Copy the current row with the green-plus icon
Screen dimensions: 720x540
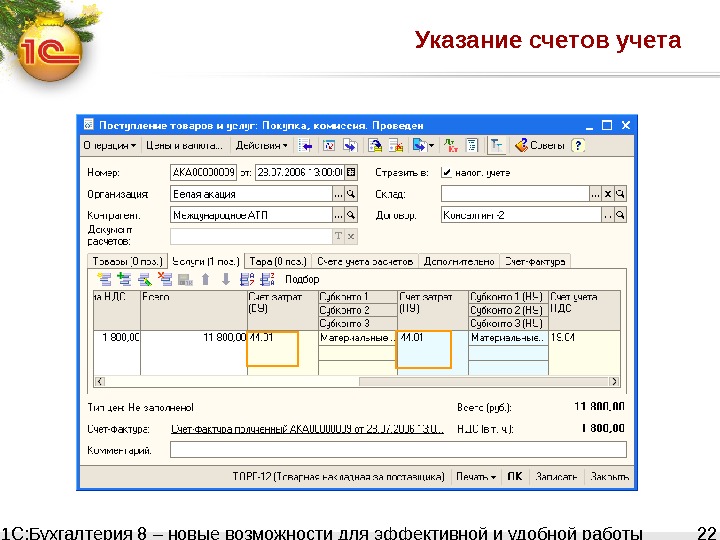point(124,279)
